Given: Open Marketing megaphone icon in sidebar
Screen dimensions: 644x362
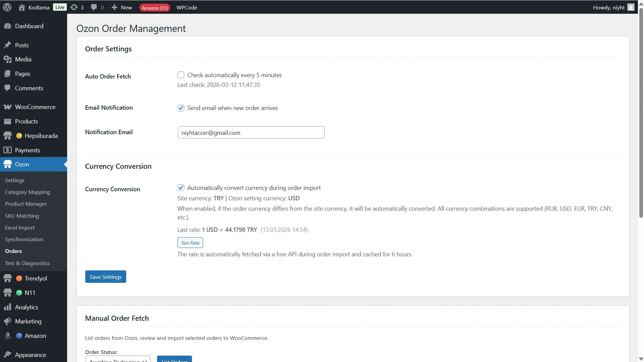Looking at the screenshot, I should tap(7, 321).
